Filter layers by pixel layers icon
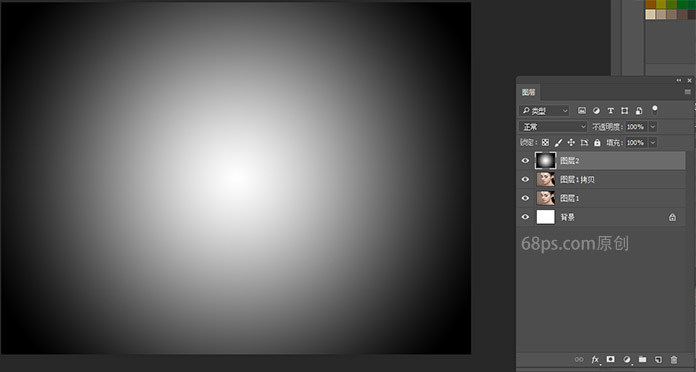The image size is (696, 372). point(581,111)
